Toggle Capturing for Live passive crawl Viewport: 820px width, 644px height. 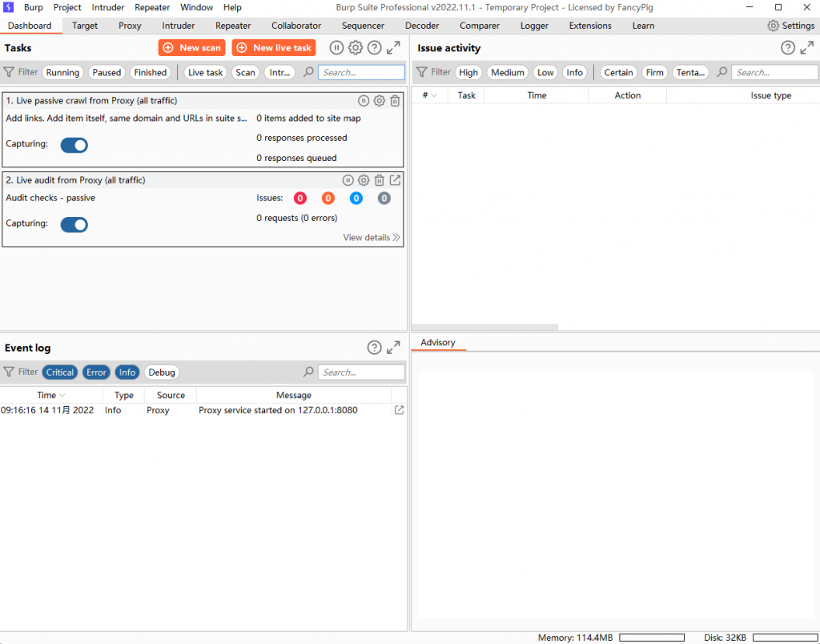tap(74, 146)
